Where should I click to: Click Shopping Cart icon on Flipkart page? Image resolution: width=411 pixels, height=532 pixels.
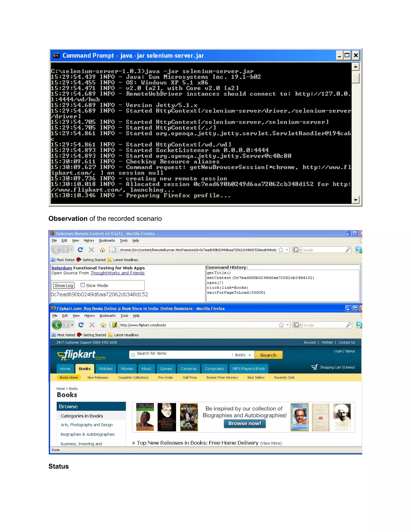pyautogui.click(x=315, y=367)
